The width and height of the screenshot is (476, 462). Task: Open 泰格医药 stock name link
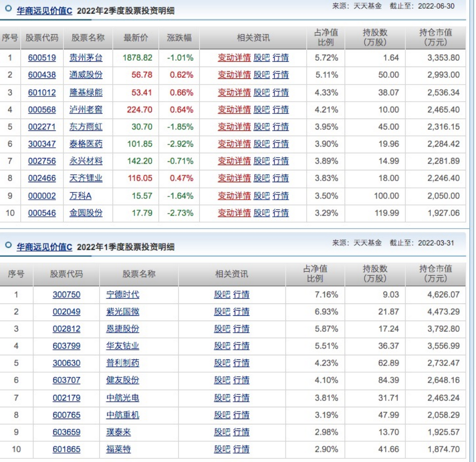point(86,144)
